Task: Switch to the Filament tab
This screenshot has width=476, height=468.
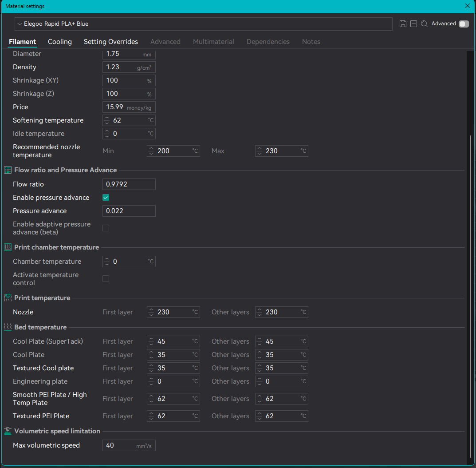Action: tap(23, 42)
